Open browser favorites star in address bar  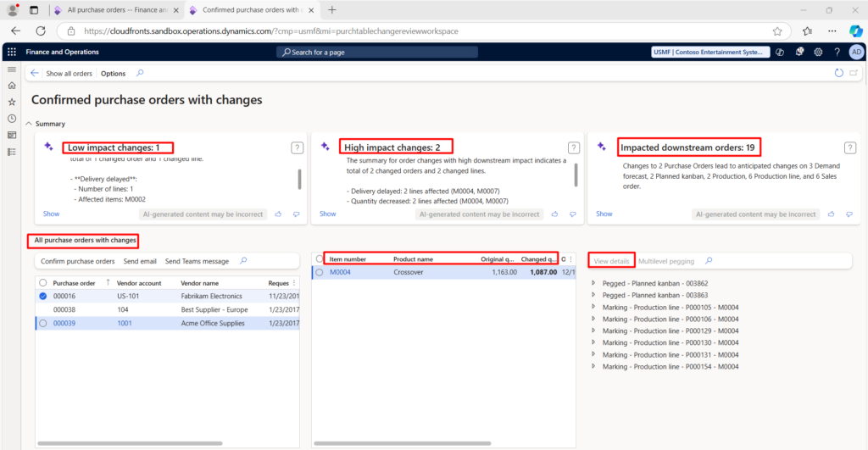point(777,31)
